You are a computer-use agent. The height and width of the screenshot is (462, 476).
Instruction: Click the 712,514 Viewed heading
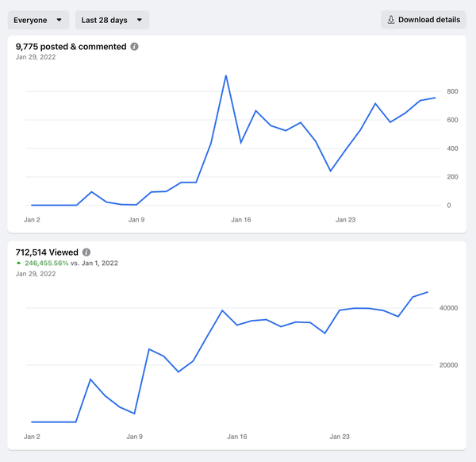[47, 252]
